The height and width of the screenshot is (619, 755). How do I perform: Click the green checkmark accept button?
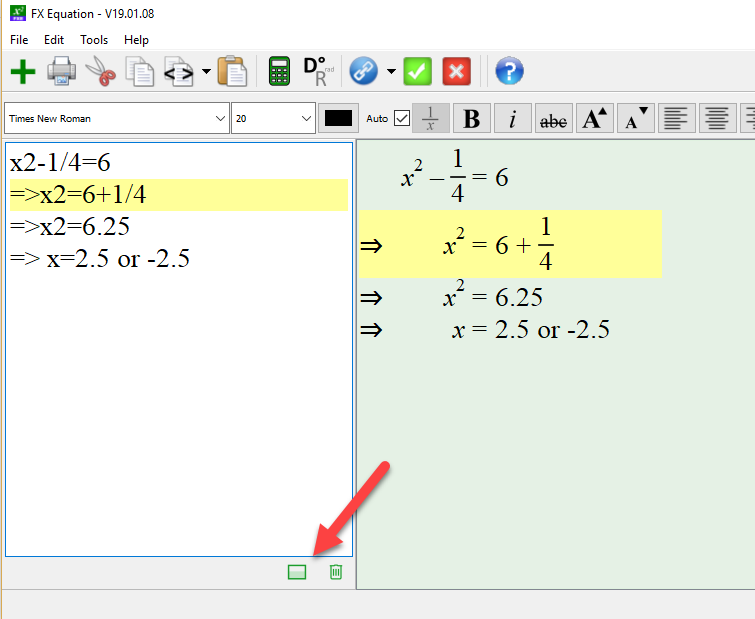click(418, 72)
